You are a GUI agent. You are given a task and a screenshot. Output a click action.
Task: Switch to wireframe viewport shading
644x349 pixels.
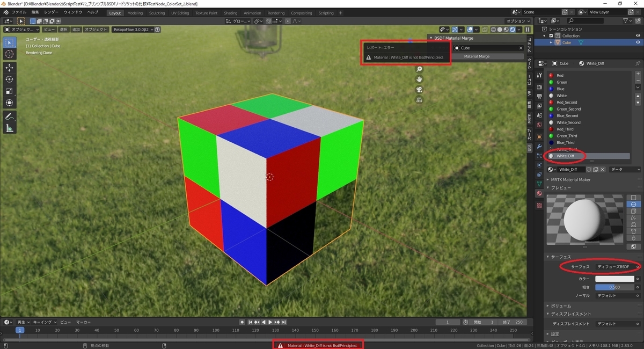[x=494, y=30]
